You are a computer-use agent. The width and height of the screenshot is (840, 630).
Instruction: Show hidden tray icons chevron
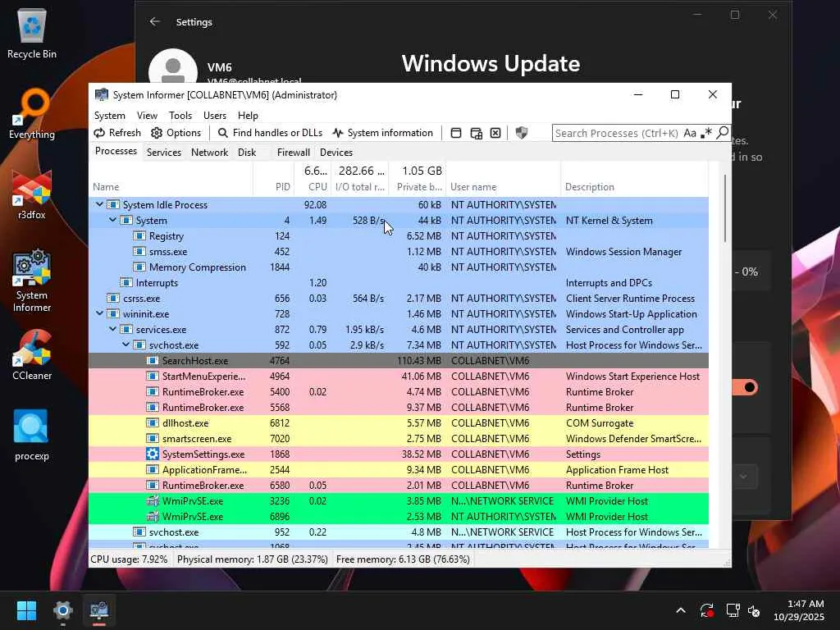680,610
